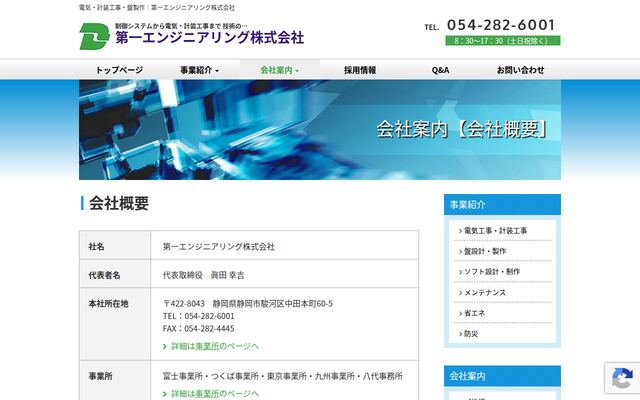Click the 会社概要 page heading

click(119, 203)
